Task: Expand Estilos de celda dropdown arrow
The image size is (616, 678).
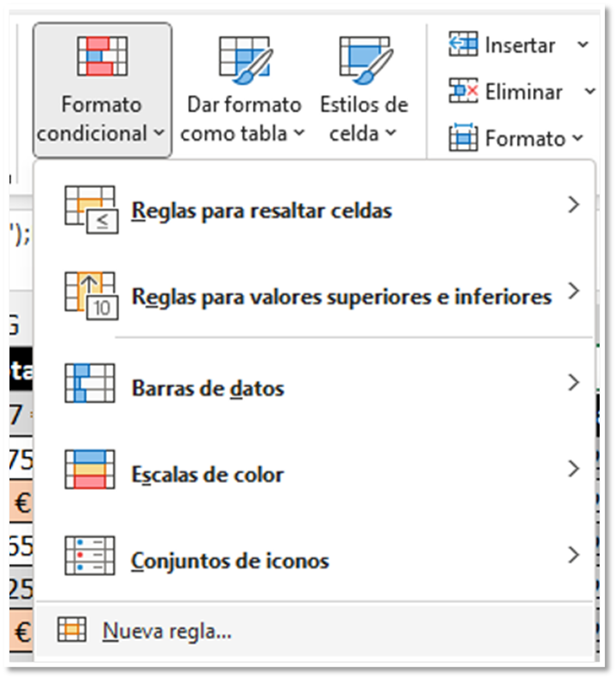Action: [x=391, y=133]
